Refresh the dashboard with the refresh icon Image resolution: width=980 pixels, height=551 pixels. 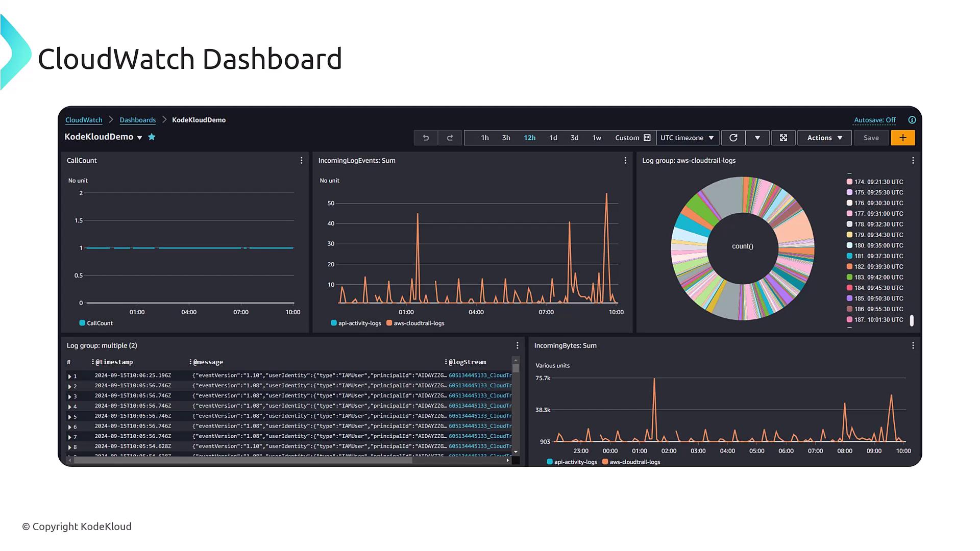[733, 138]
